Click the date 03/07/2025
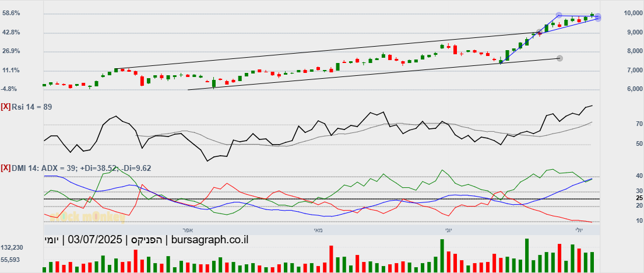 pos(95,240)
